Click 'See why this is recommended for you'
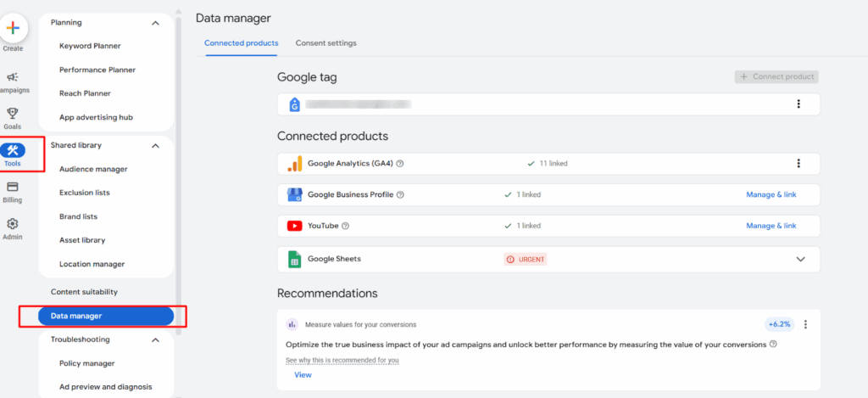This screenshot has height=398, width=868. (342, 361)
